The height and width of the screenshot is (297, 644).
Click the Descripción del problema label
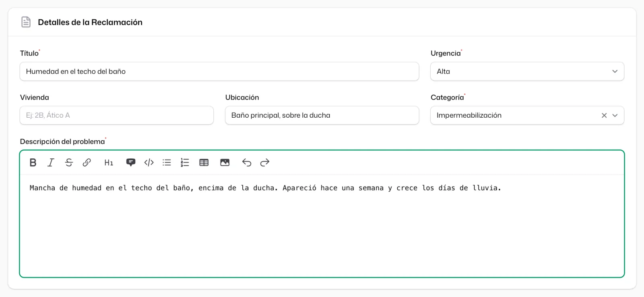[x=62, y=141]
